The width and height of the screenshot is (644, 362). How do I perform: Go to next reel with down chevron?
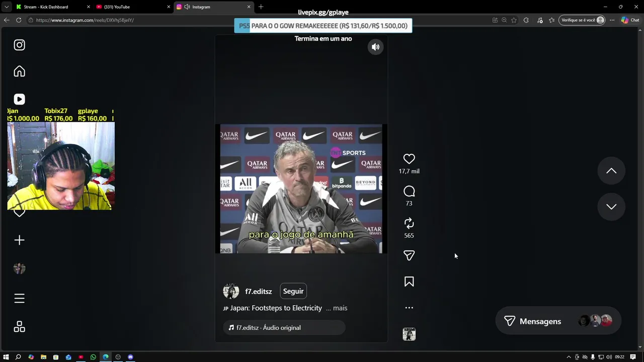click(x=611, y=207)
